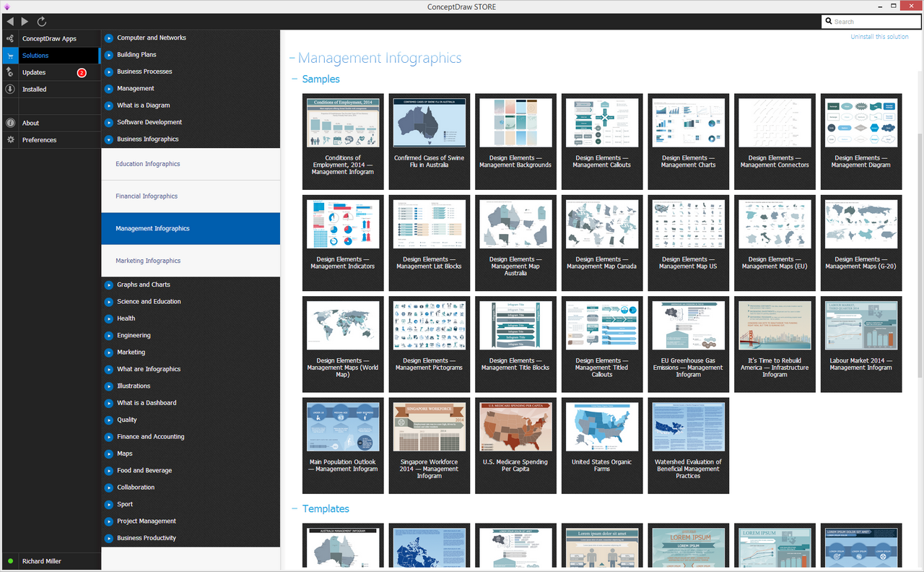The image size is (924, 572).
Task: Click the Richard Miller account name
Action: [42, 561]
